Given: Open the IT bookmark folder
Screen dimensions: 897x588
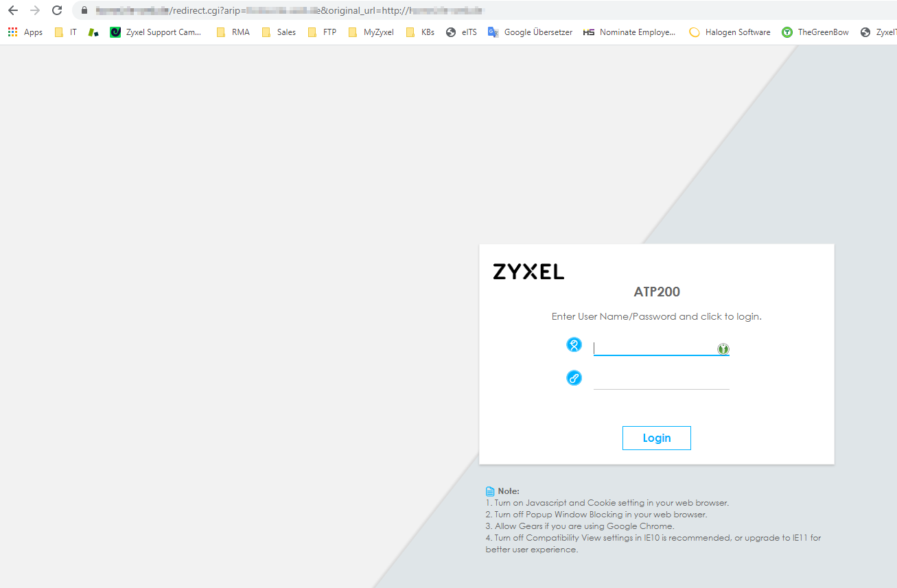Looking at the screenshot, I should pyautogui.click(x=66, y=32).
